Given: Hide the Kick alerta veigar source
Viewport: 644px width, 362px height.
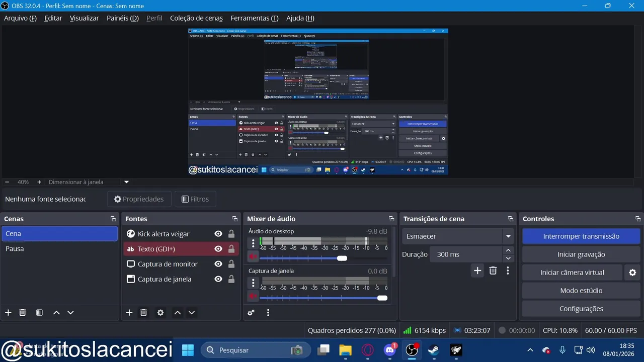Looking at the screenshot, I should pyautogui.click(x=218, y=234).
